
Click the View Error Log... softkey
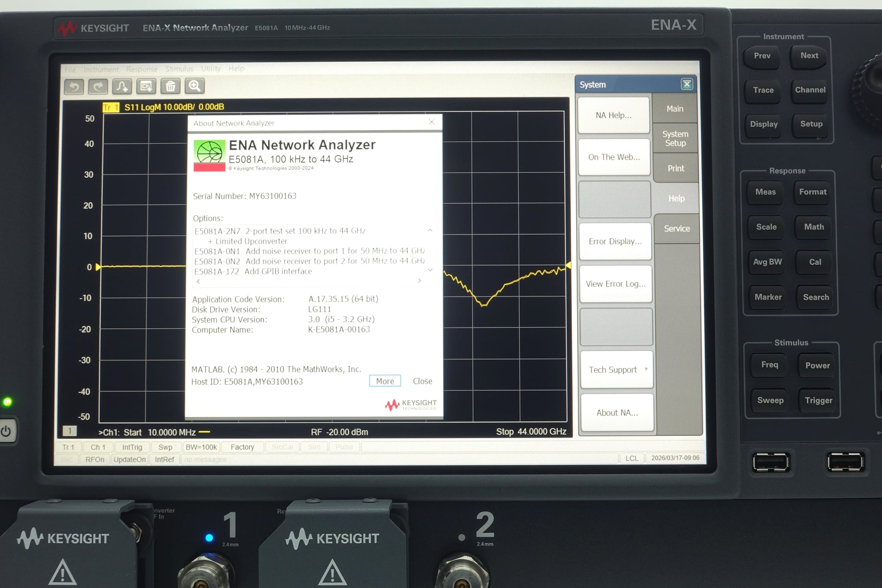pyautogui.click(x=616, y=284)
